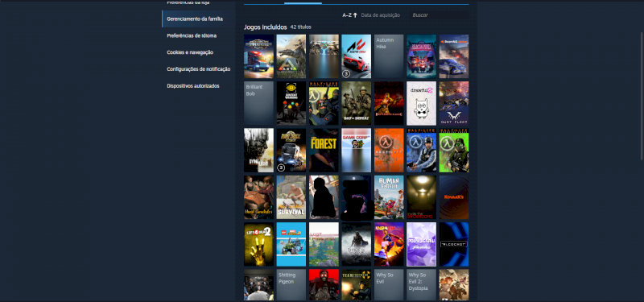Select the blue Half-Life security guard cover
The height and width of the screenshot is (302, 644).
(x=421, y=151)
